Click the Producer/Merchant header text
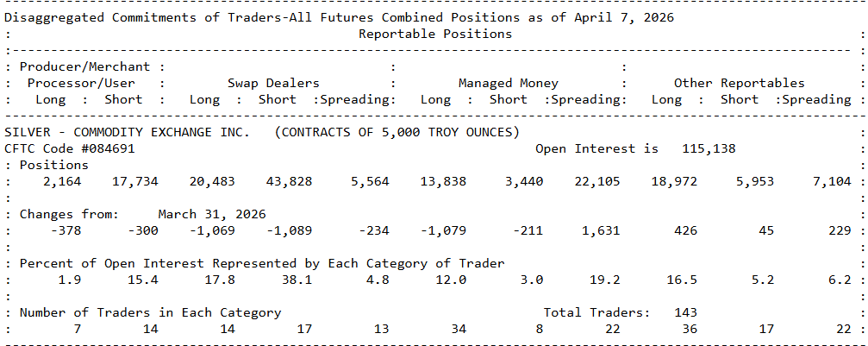868x346 pixels. click(84, 66)
